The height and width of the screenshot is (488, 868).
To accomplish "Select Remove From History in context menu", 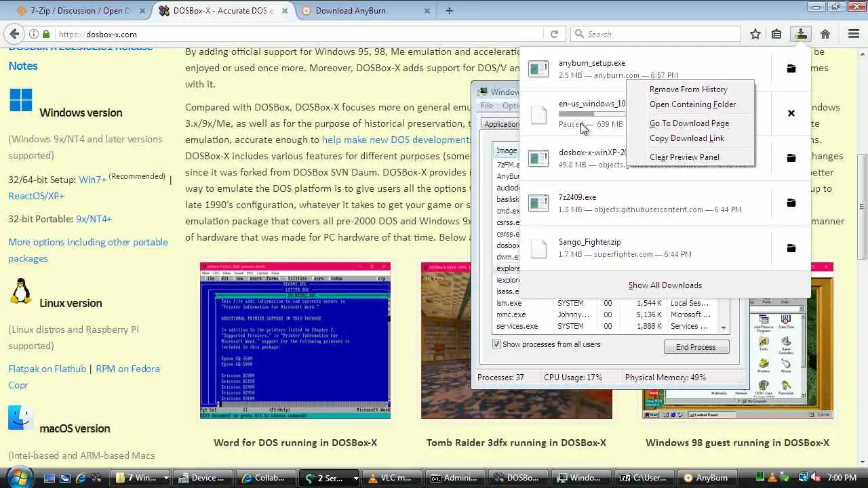I will click(688, 89).
